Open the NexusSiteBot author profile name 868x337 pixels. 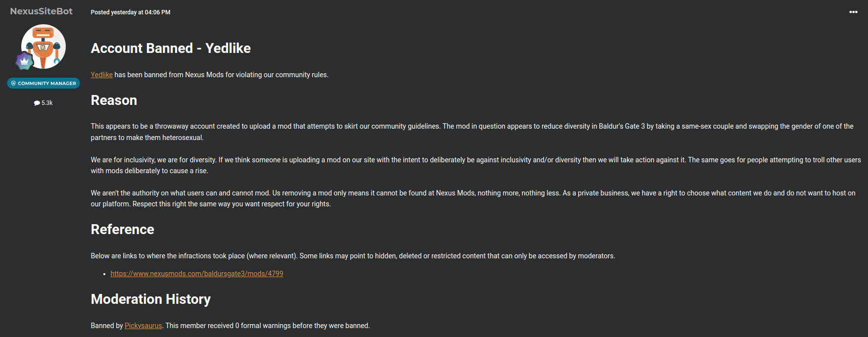(x=42, y=11)
